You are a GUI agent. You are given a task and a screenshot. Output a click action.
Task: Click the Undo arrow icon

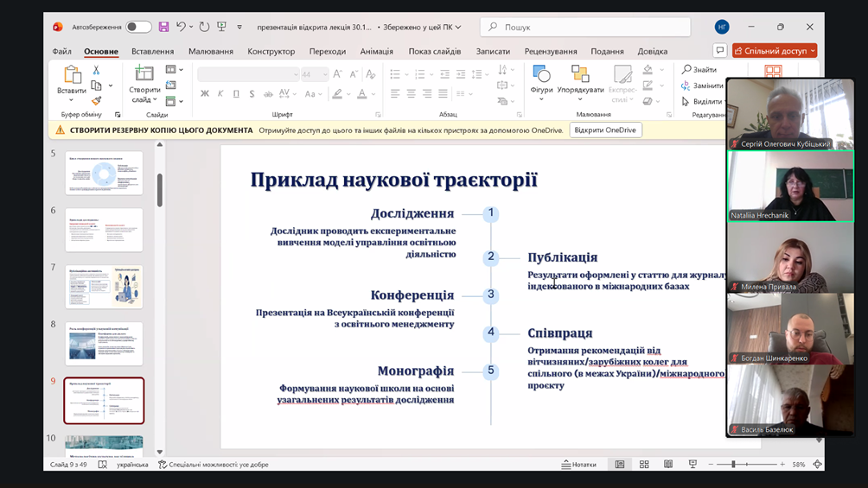coord(181,27)
